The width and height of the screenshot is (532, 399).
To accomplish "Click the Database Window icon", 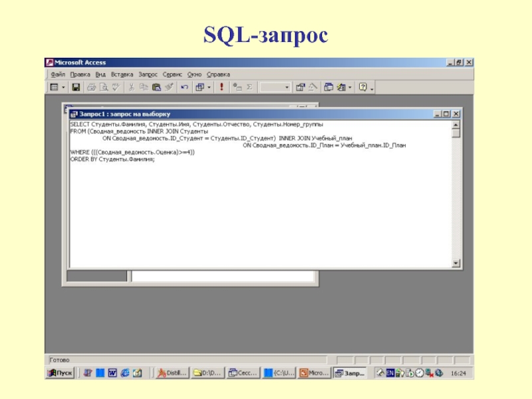I will click(329, 87).
